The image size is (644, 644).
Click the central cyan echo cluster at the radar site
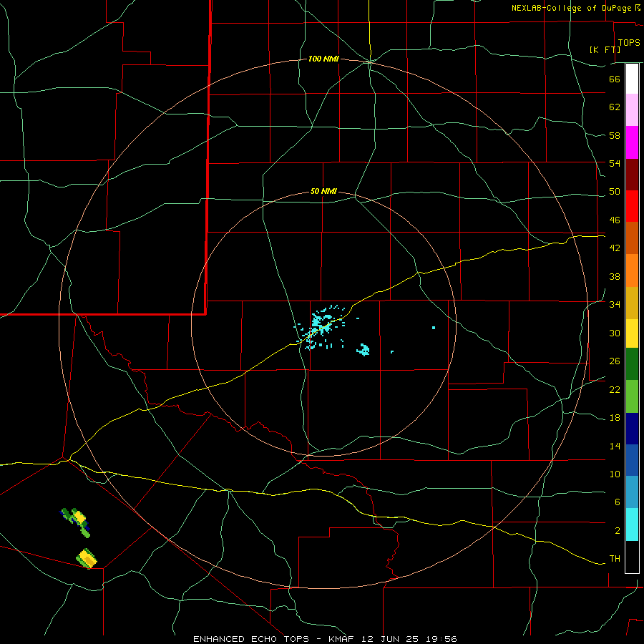pyautogui.click(x=321, y=326)
